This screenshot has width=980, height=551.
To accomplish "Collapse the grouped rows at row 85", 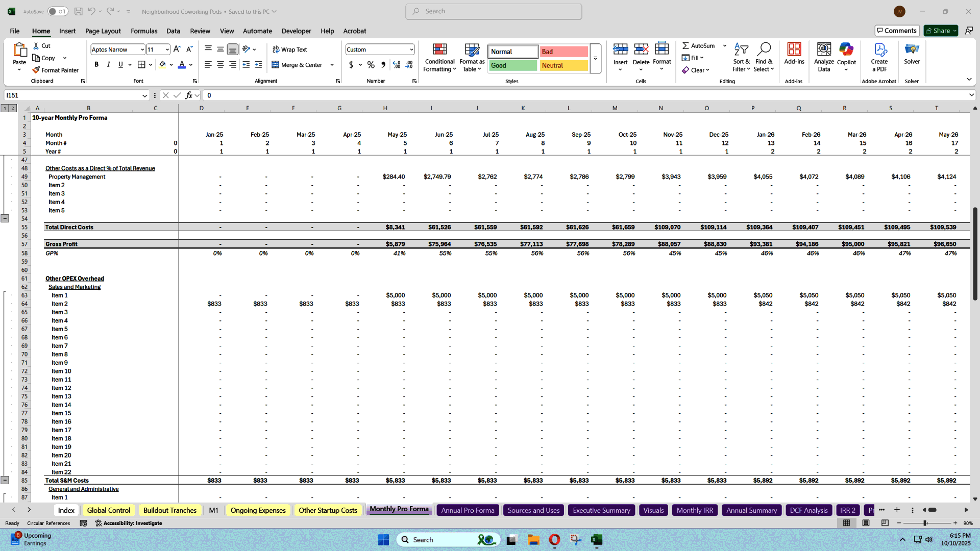I will [5, 480].
